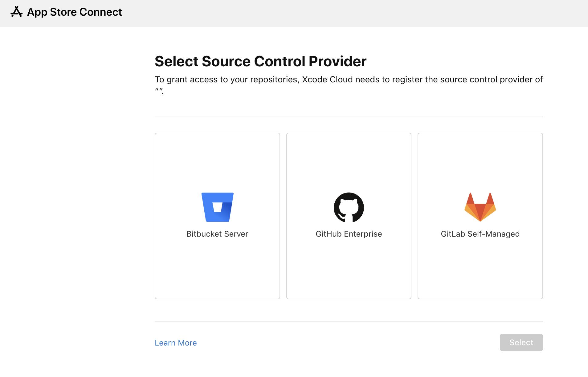The width and height of the screenshot is (588, 377).
Task: Open the Learn More link
Action: pyautogui.click(x=176, y=343)
